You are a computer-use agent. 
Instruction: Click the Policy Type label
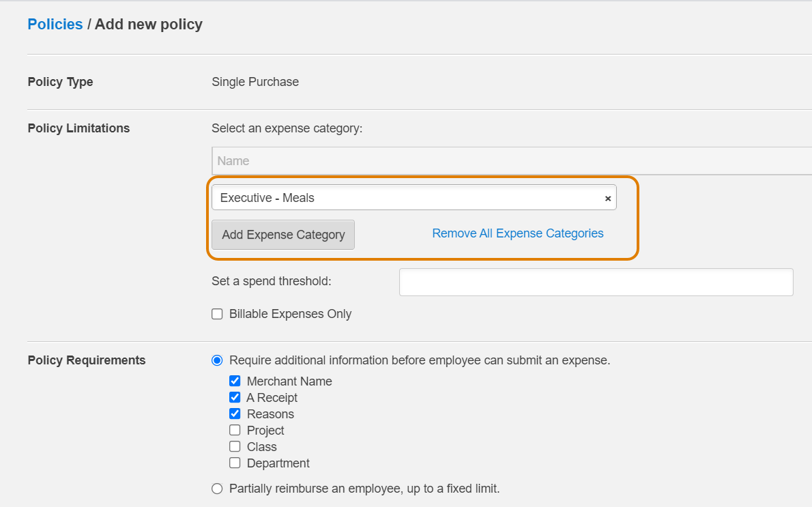[60, 82]
